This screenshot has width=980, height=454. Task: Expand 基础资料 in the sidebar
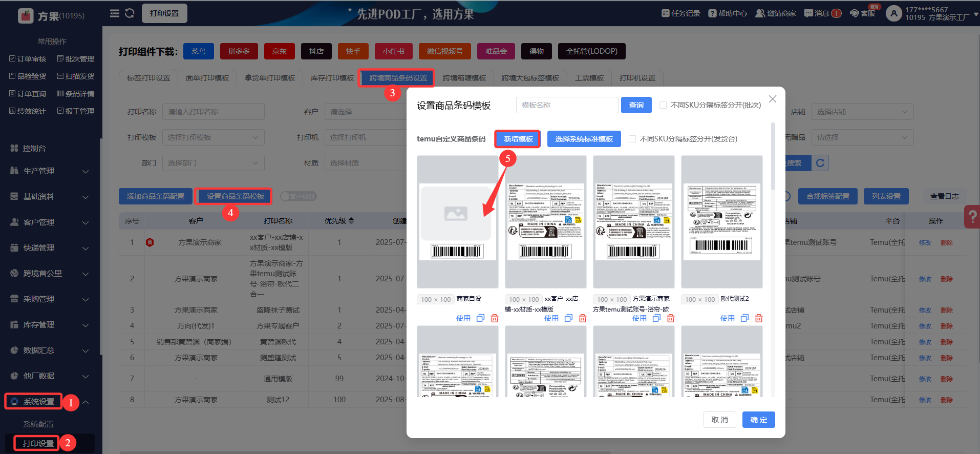[x=50, y=196]
